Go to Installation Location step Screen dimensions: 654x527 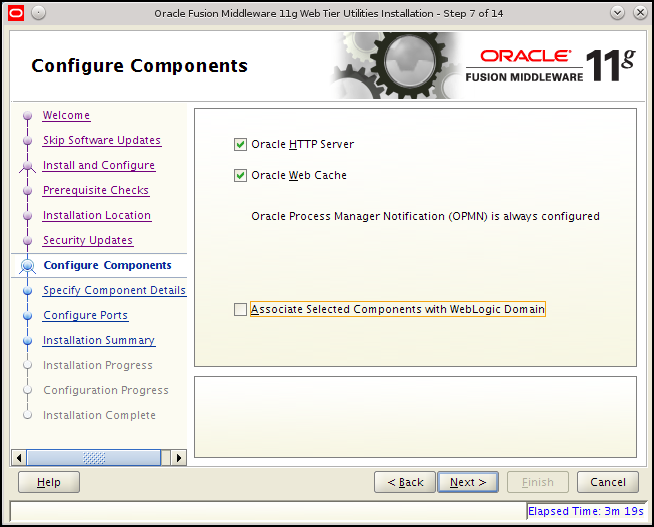click(97, 216)
